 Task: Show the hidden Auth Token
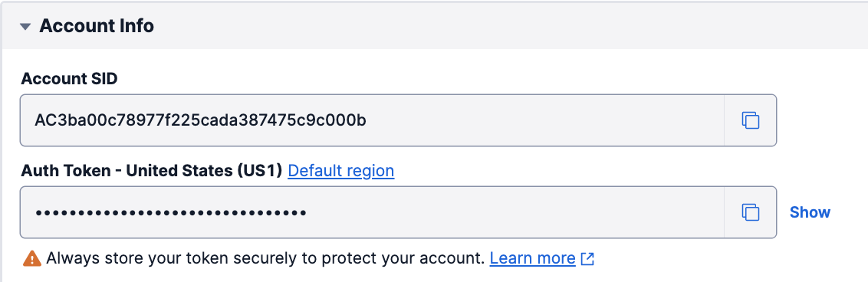(810, 212)
